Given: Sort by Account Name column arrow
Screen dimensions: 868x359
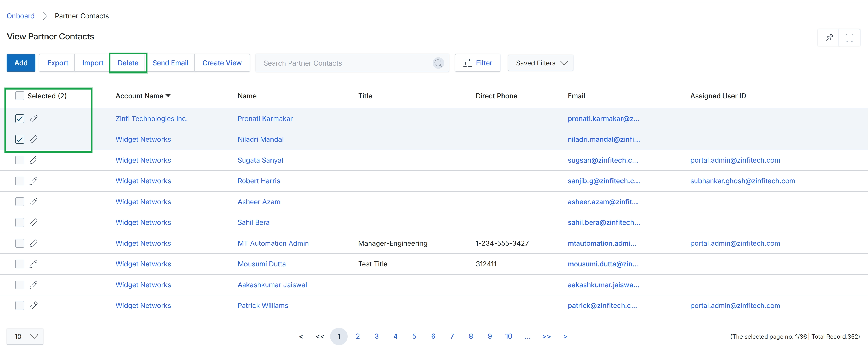Looking at the screenshot, I should click(168, 96).
